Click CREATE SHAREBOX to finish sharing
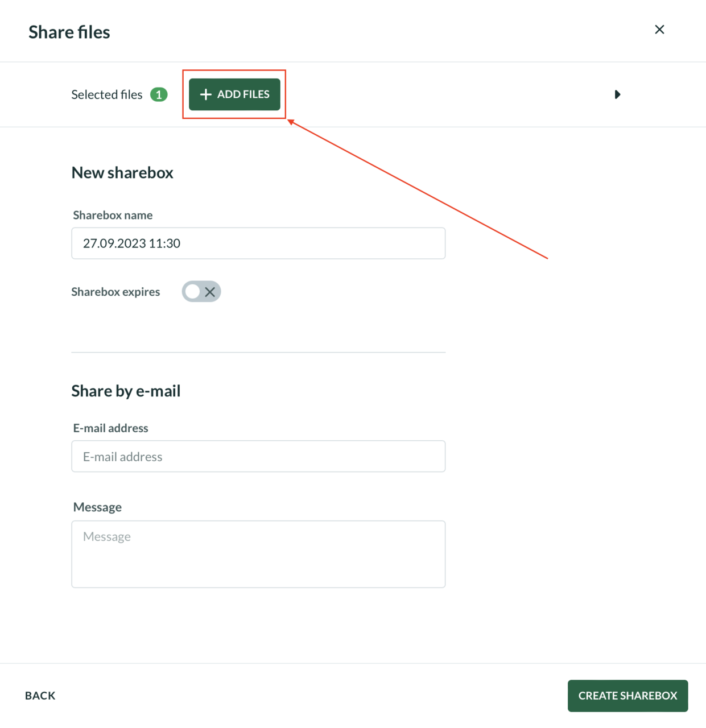 click(x=627, y=695)
